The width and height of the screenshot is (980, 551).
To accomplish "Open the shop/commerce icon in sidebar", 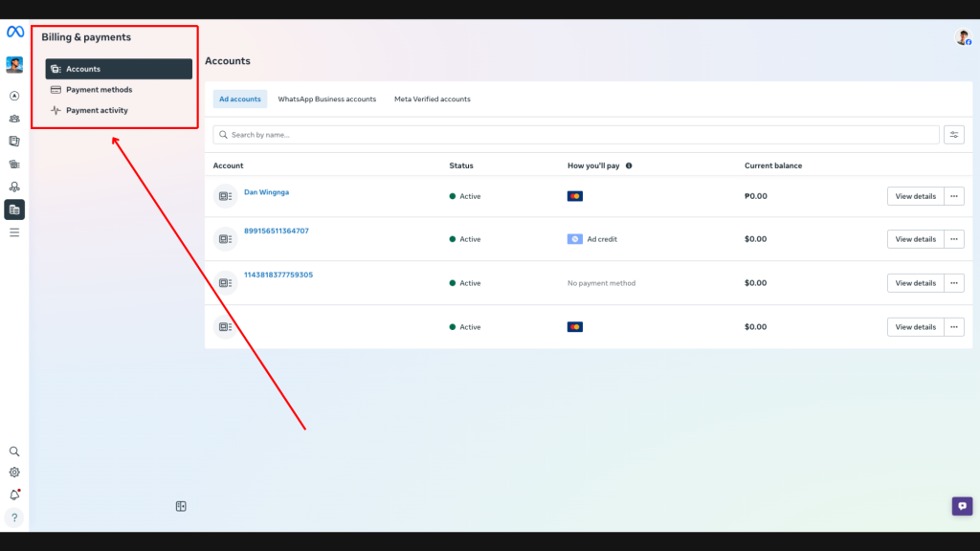I will pyautogui.click(x=14, y=165).
